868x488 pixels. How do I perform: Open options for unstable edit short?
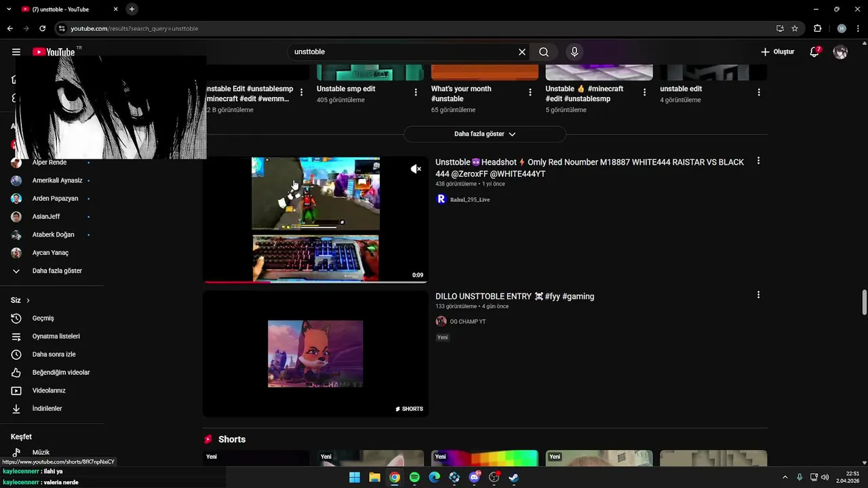[x=759, y=92]
